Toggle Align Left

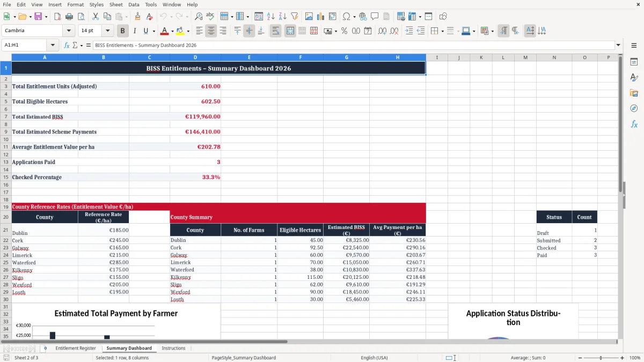tap(199, 31)
